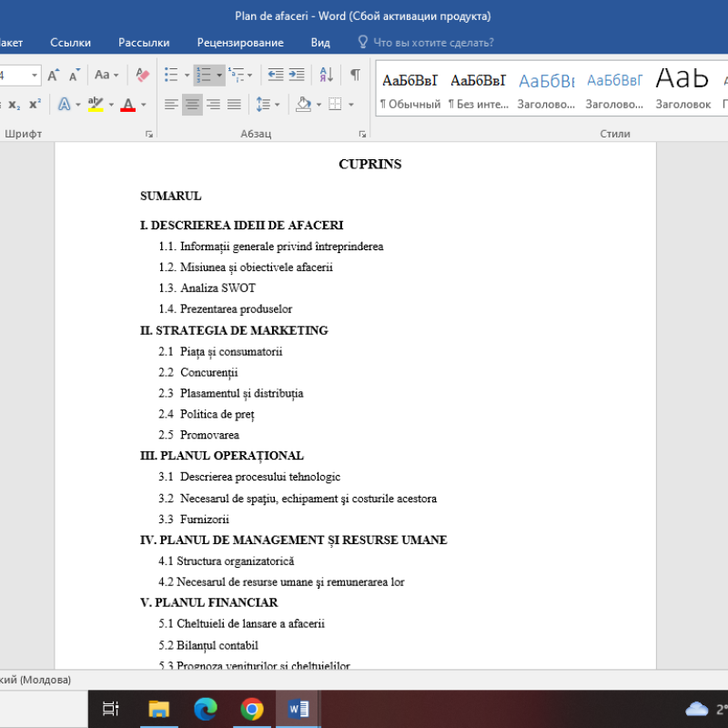Open the font size dropdown
Screen dimensions: 728x728
point(35,76)
